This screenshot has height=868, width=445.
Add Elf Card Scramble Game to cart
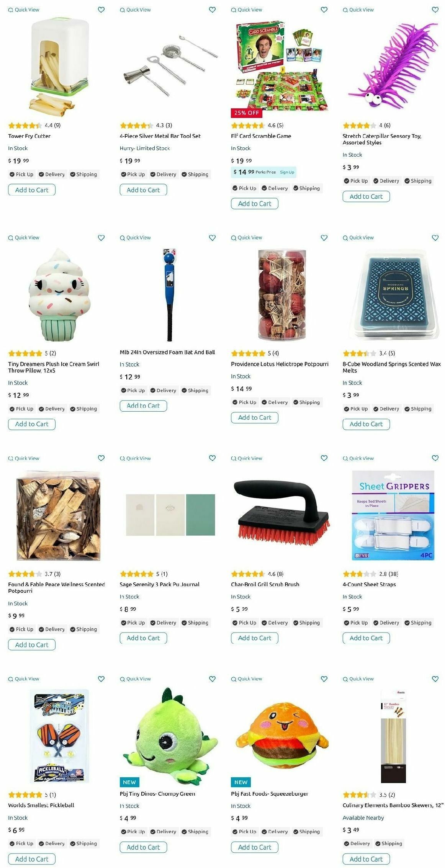coord(255,204)
